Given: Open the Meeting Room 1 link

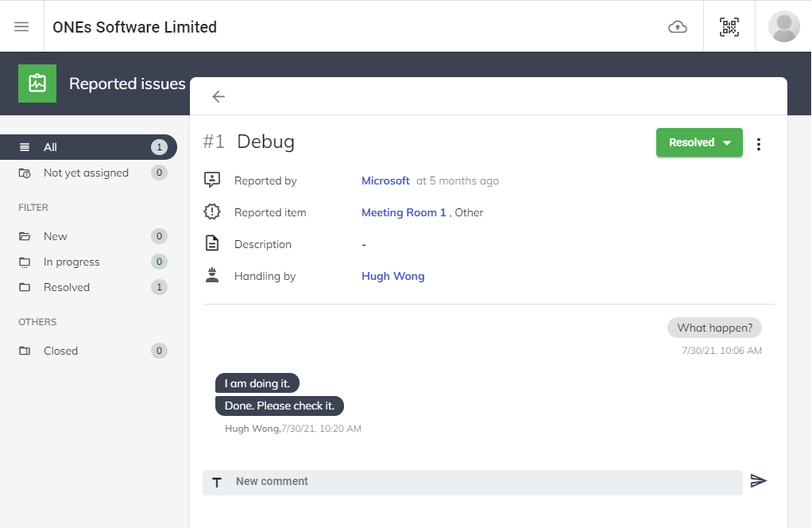Looking at the screenshot, I should pyautogui.click(x=404, y=212).
